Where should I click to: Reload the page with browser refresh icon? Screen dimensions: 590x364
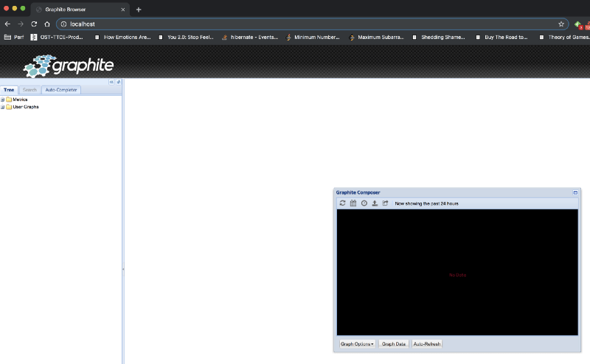click(34, 24)
